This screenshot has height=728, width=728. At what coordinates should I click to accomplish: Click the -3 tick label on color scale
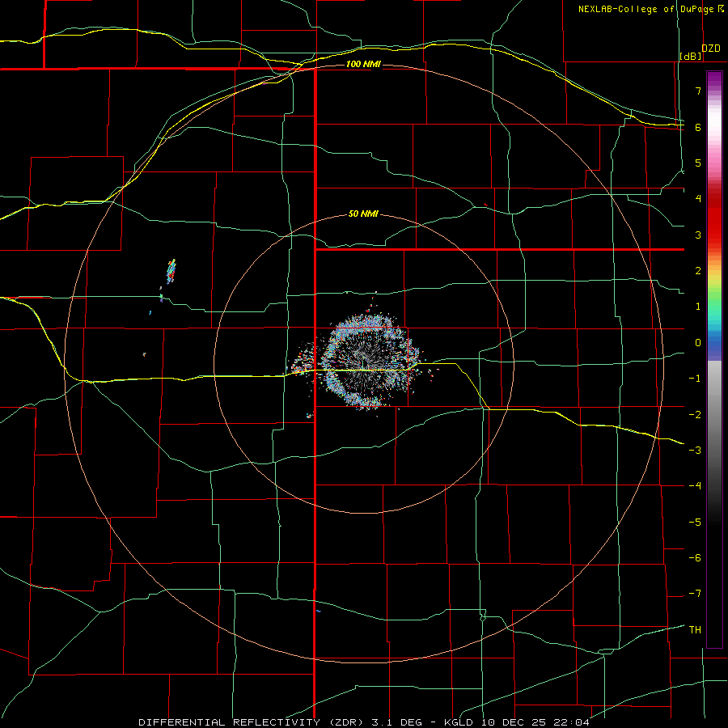tap(695, 450)
